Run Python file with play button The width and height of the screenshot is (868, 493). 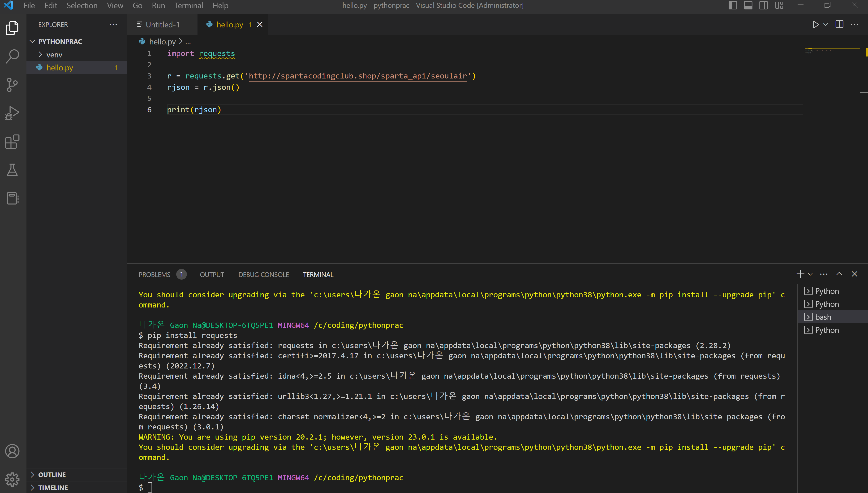[x=816, y=24]
